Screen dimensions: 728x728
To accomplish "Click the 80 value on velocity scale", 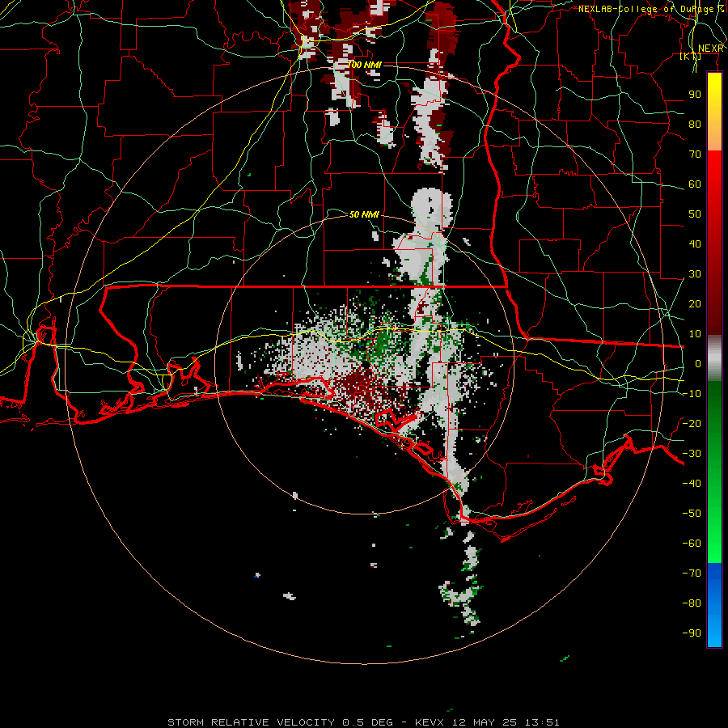I will pos(695,124).
